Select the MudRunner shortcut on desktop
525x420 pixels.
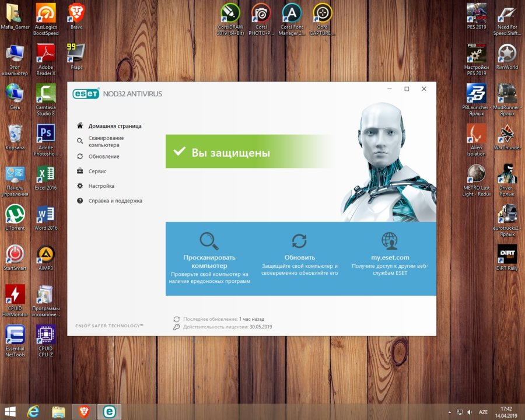click(x=507, y=100)
